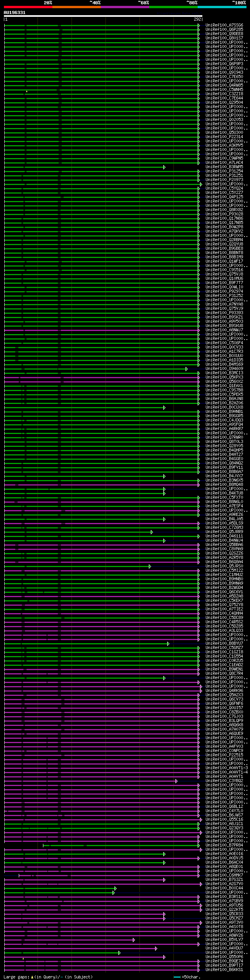The width and height of the screenshot is (250, 980).
Task: Open last hit UniRef100_B6KKS1
Action: pyautogui.click(x=224, y=970)
